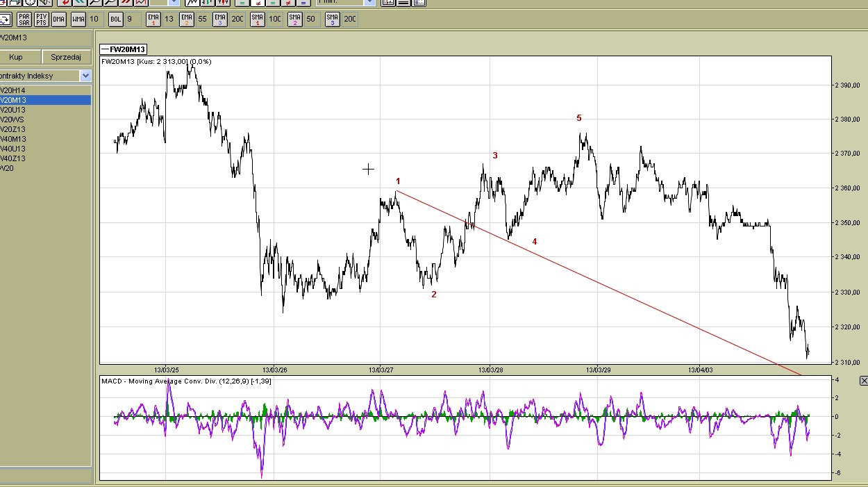This screenshot has height=487, width=868.
Task: Select FW20U13 contract in the list
Action: coord(14,110)
